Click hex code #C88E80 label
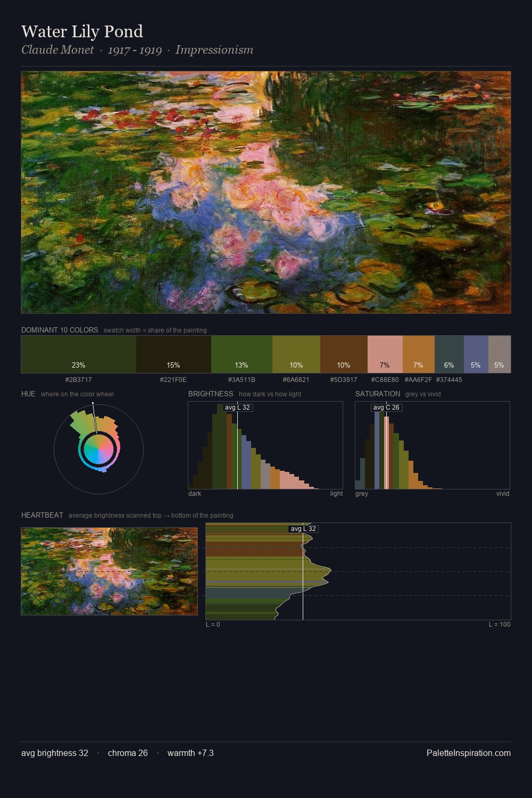This screenshot has height=798, width=532. click(x=385, y=380)
